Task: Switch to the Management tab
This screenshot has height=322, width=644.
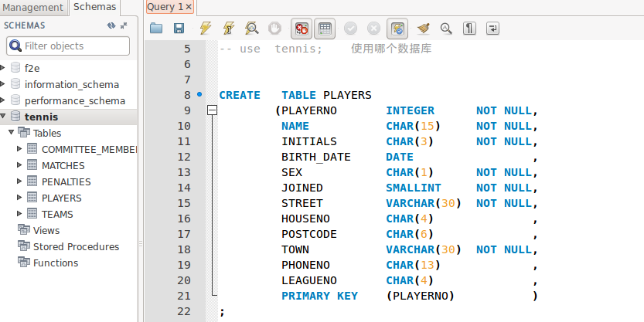Action: click(32, 8)
